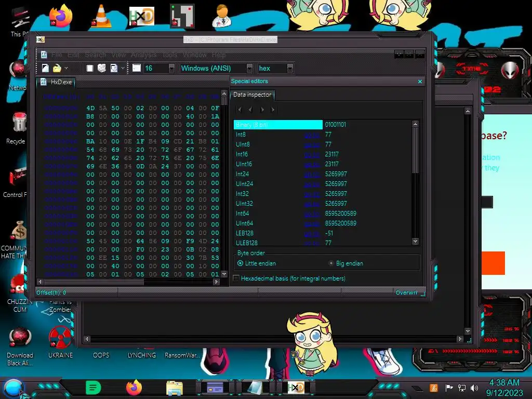
Task: Open the Edit menu
Action: (73, 55)
